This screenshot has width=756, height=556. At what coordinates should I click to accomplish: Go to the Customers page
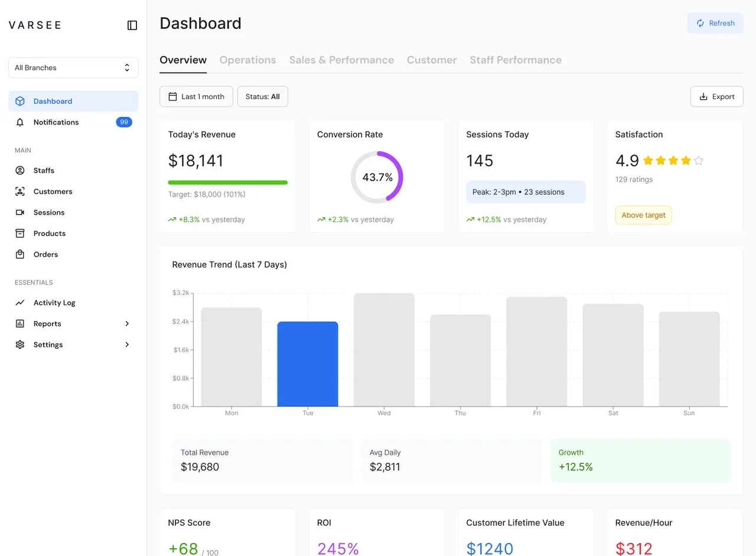[73, 191]
